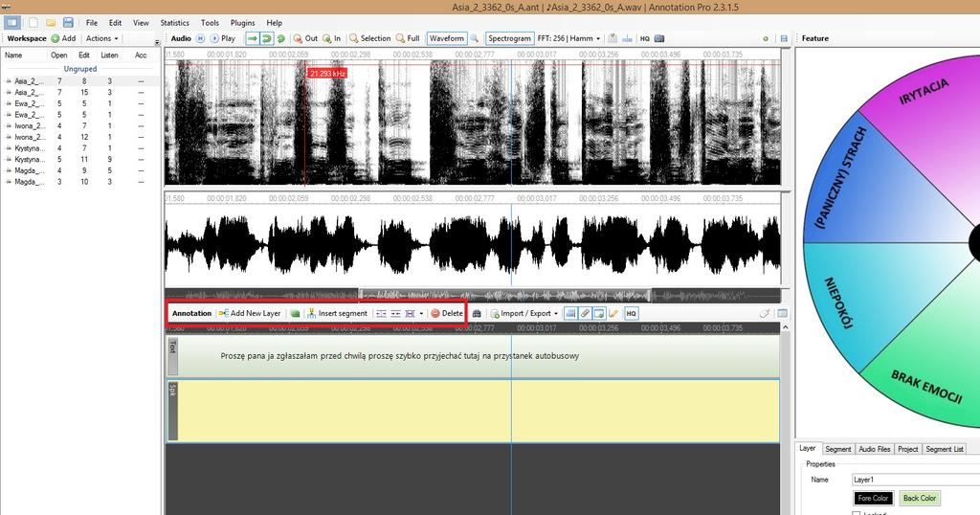This screenshot has width=980, height=515.
Task: Switch to the Audio Files tab
Action: pos(875,449)
